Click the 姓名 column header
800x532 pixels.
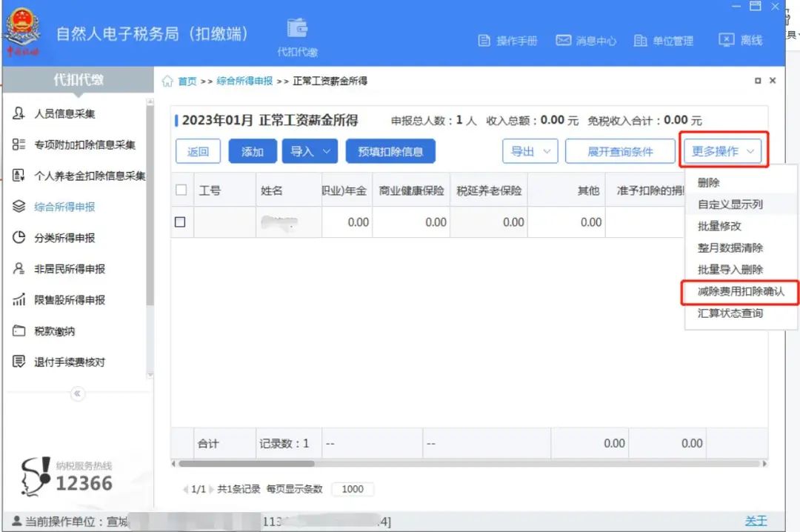pyautogui.click(x=289, y=190)
